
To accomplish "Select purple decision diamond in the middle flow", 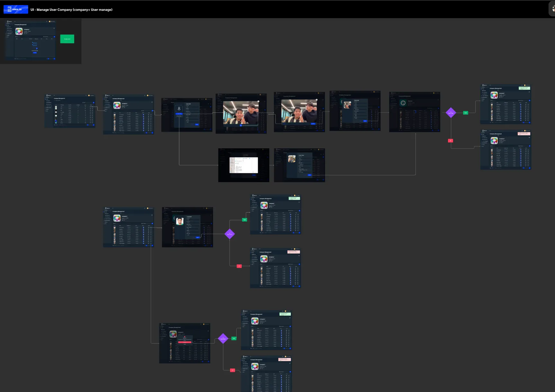I will [x=229, y=234].
